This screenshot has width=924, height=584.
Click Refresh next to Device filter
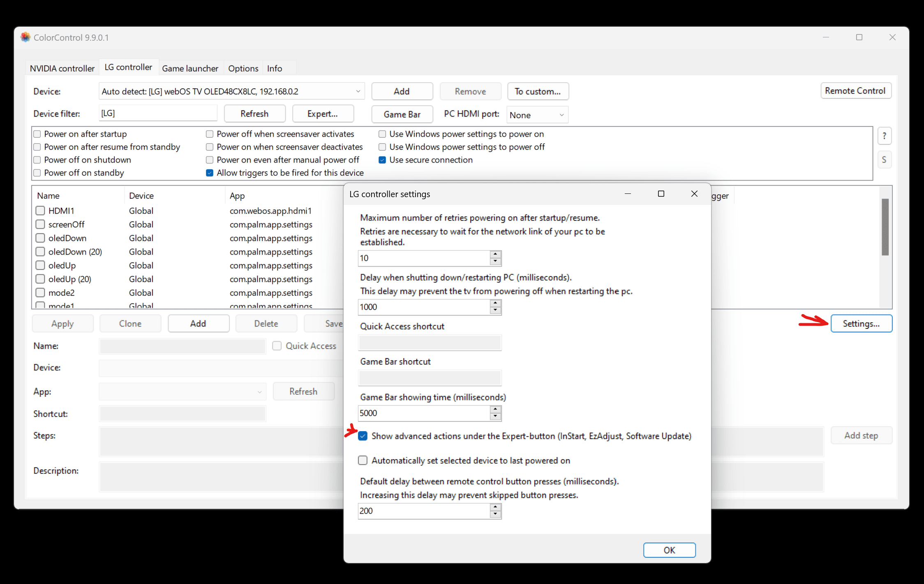tap(254, 114)
